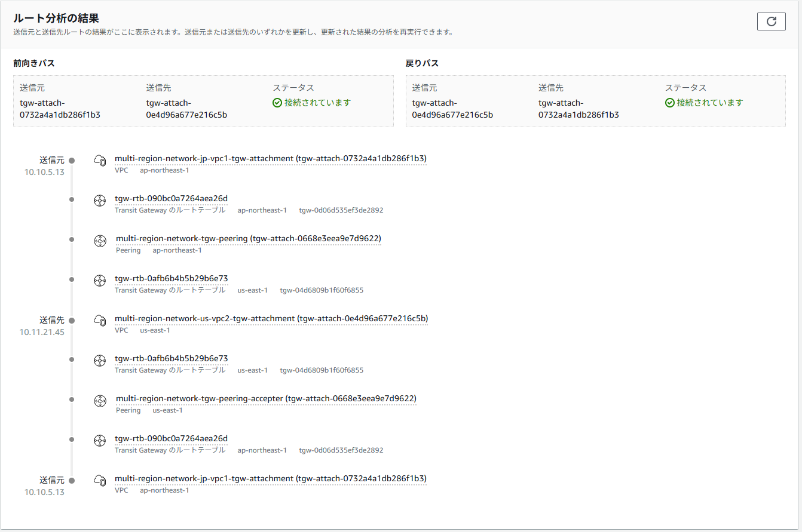Screen dimensions: 802x532
Task: Click the refresh results button
Action: pos(771,21)
